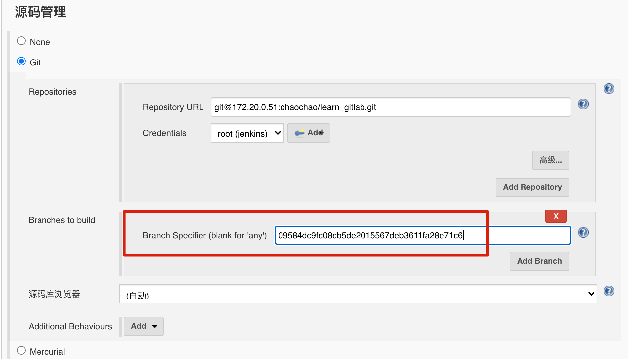This screenshot has height=359, width=644.
Task: Open help icon beside Branch Specifier field
Action: (583, 232)
